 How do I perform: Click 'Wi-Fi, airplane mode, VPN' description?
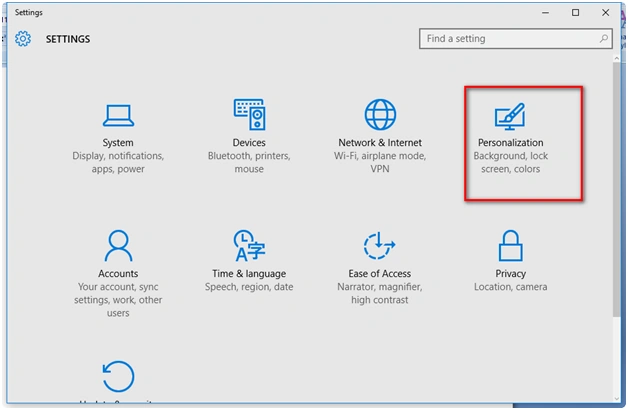click(380, 162)
